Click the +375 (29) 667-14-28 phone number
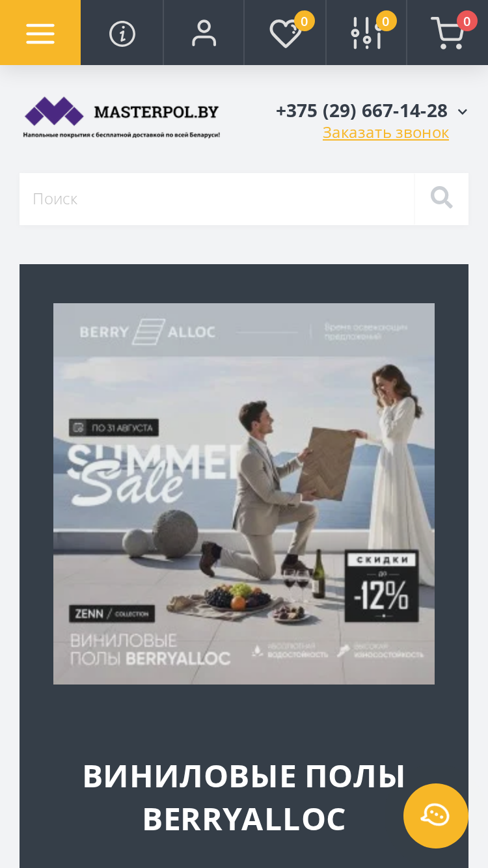This screenshot has width=488, height=868. click(x=362, y=111)
